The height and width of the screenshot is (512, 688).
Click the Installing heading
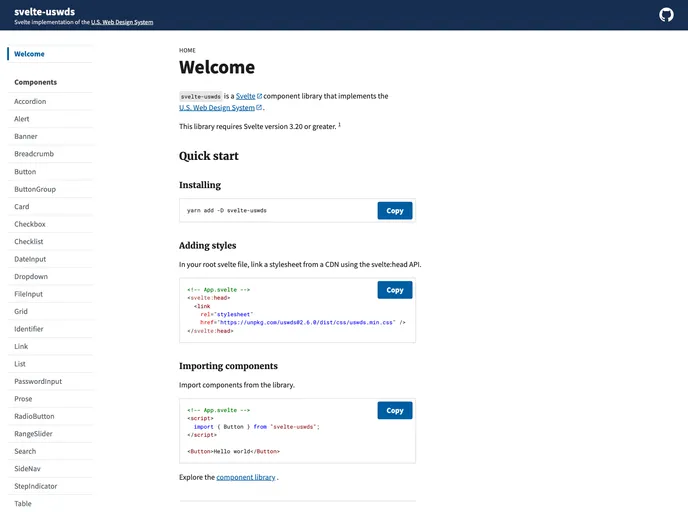200,185
